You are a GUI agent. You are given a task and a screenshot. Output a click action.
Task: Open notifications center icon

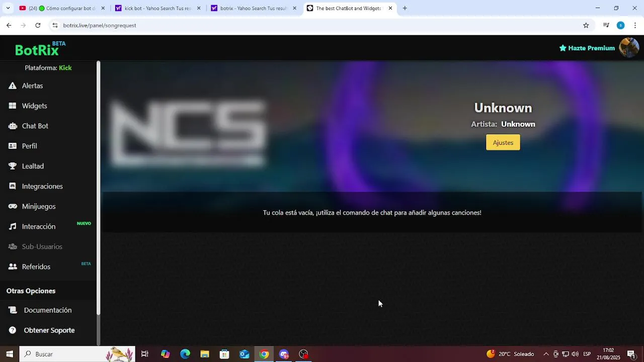click(631, 354)
